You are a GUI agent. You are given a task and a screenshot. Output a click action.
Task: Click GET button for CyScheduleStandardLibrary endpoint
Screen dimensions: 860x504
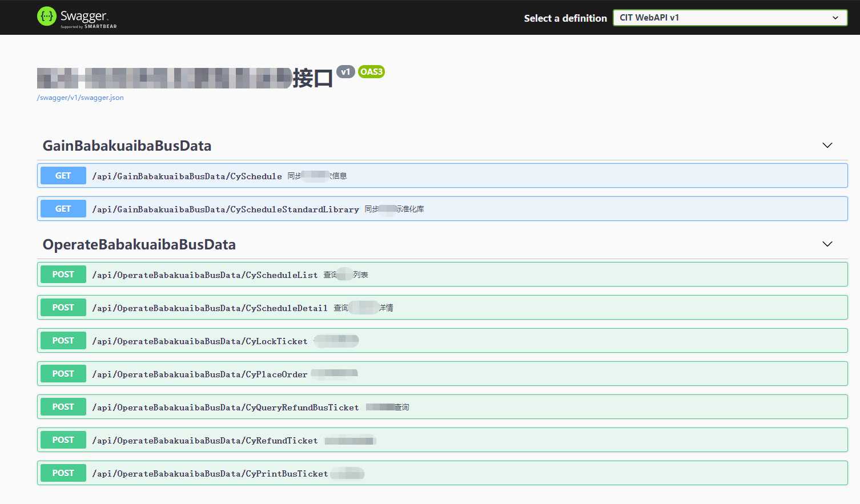(x=63, y=209)
